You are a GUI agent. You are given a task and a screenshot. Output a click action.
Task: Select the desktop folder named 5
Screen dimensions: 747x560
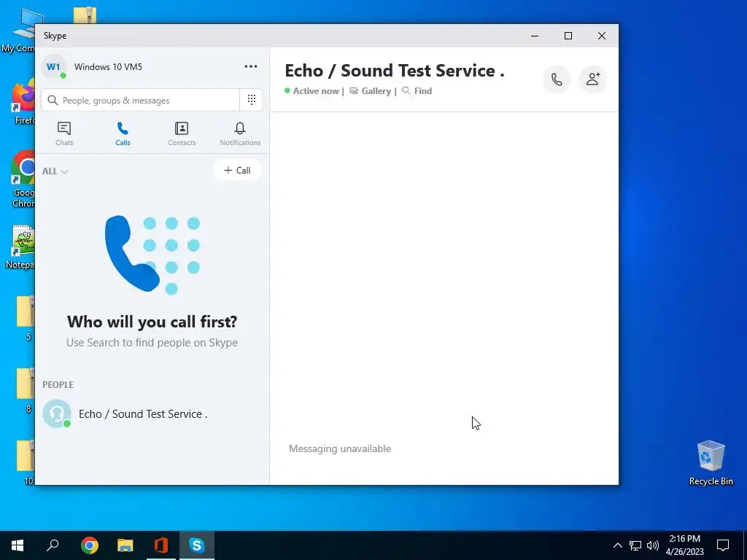tap(26, 318)
